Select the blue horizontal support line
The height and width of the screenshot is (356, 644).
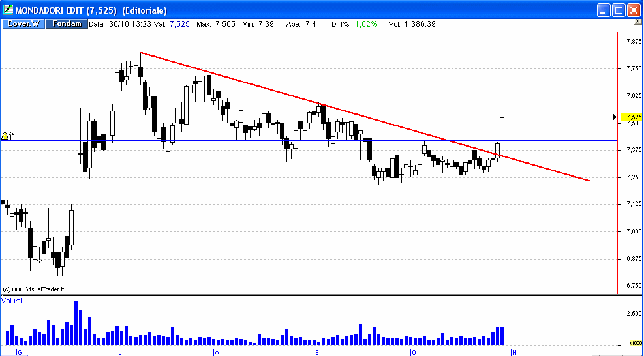(x=309, y=141)
